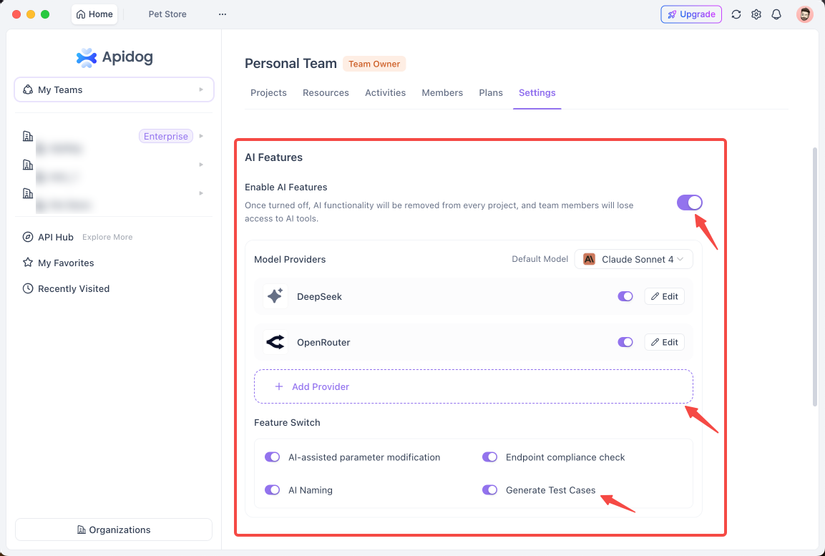Click the page vertical scrollbar
This screenshot has width=825, height=556.
(x=815, y=277)
